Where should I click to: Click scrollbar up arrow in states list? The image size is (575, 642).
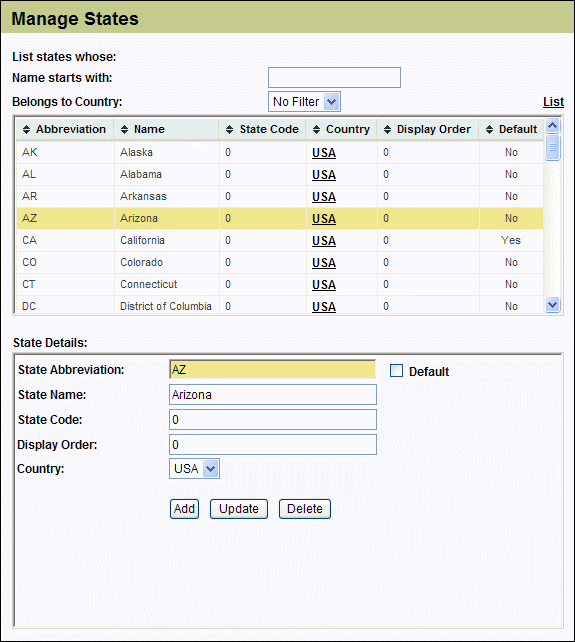(552, 125)
